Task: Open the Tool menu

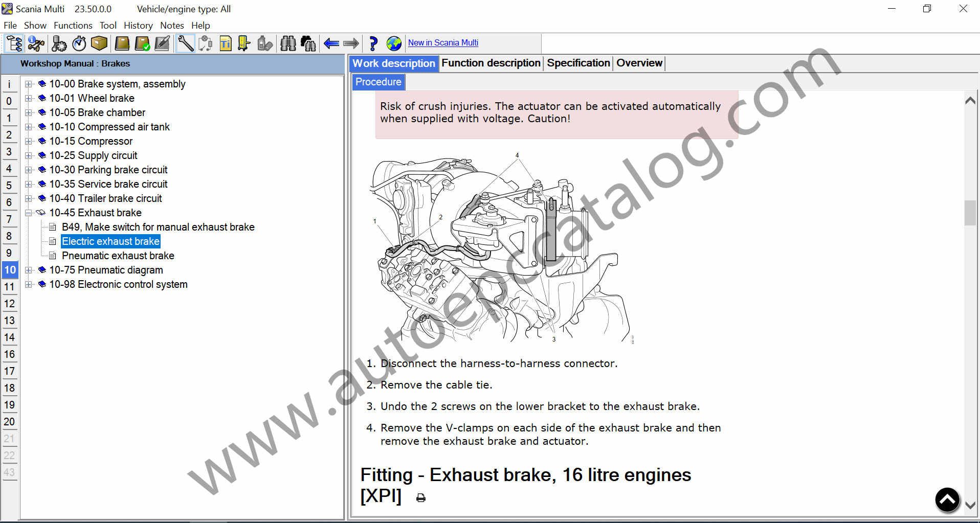Action: (x=108, y=26)
